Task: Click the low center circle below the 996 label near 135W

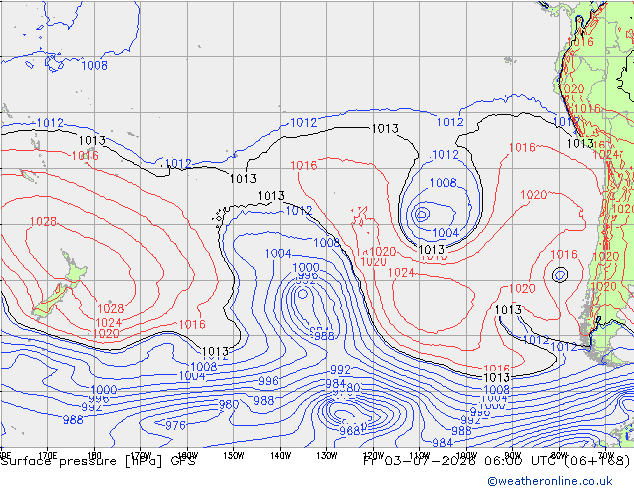Action: point(302,294)
